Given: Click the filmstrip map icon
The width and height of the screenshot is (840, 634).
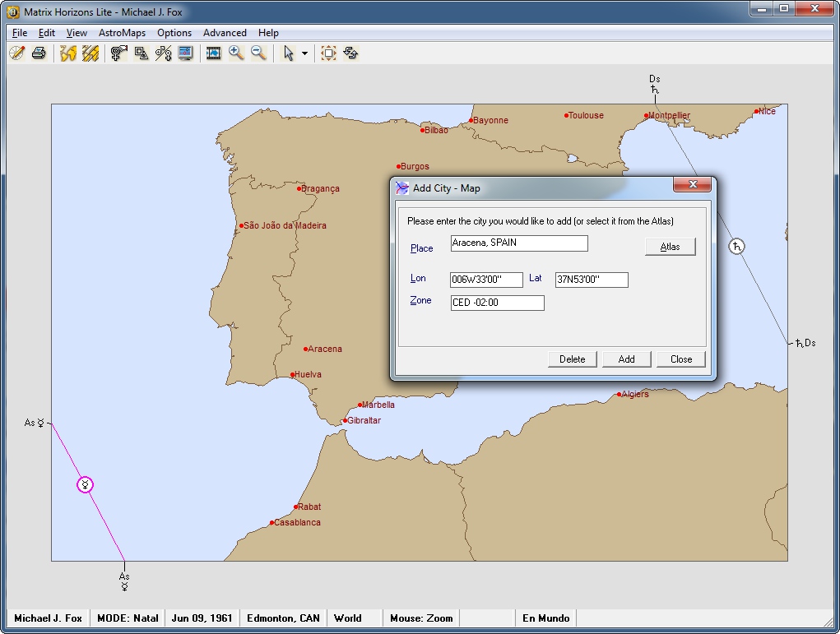Looking at the screenshot, I should click(214, 53).
